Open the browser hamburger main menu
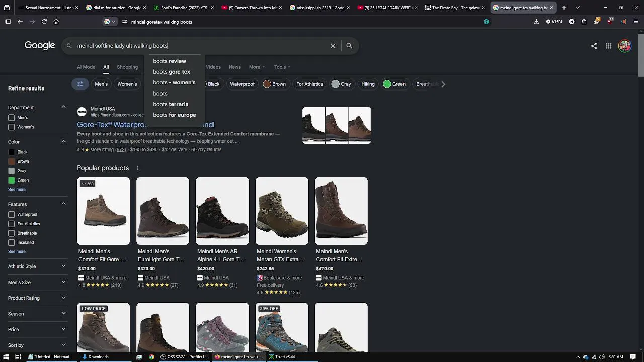This screenshot has width=644, height=362. click(635, 22)
